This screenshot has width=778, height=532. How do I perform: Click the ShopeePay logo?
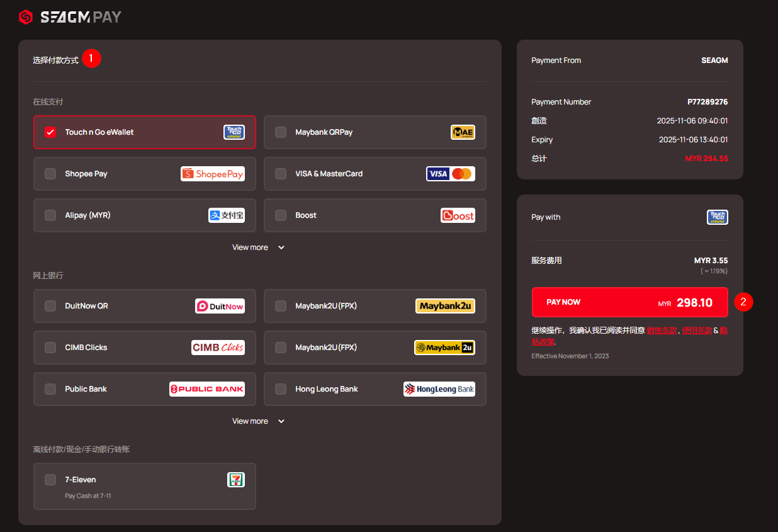tap(212, 174)
